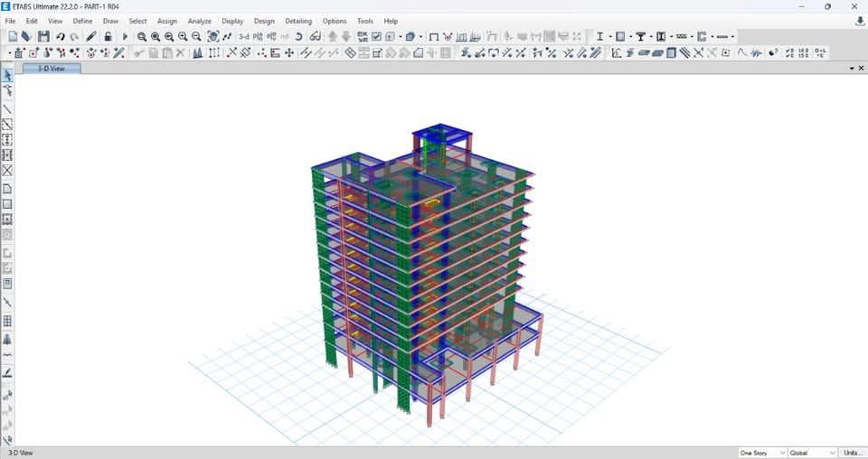The width and height of the screenshot is (868, 459).
Task: Click the Rubber Band Zoom magnifier icon
Action: click(x=142, y=37)
